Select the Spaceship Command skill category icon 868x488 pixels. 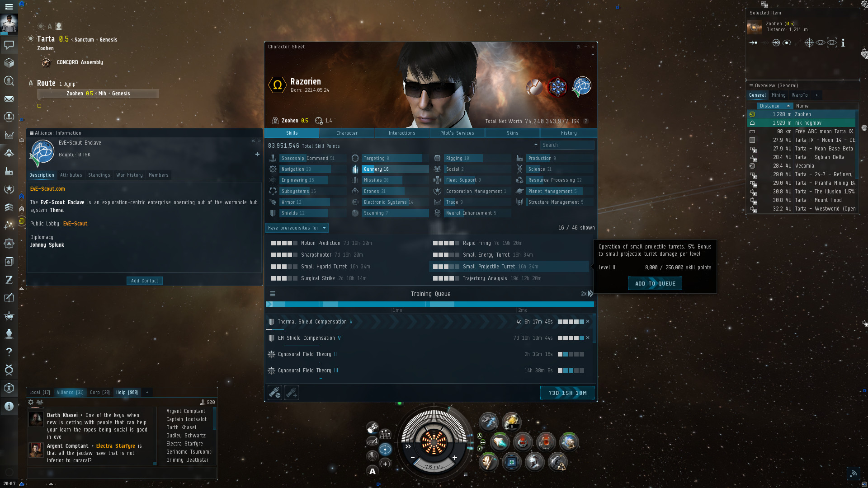tap(273, 158)
